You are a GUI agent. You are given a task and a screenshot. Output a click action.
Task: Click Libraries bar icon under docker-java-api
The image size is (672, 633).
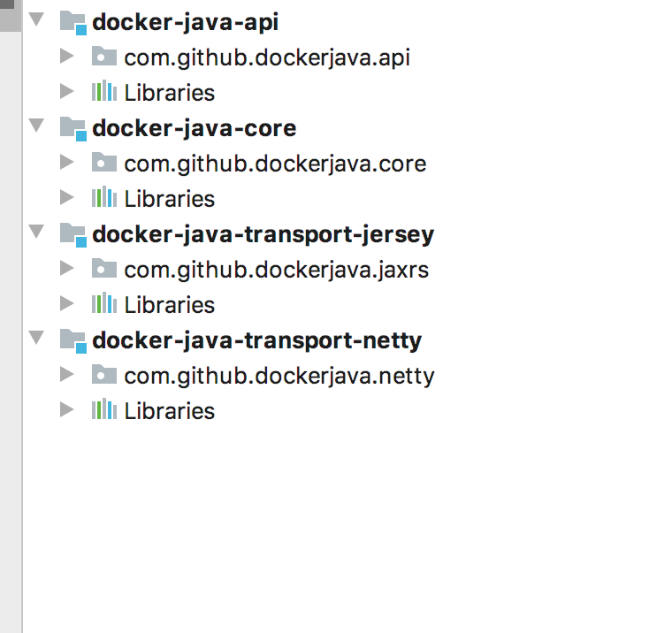(x=104, y=91)
